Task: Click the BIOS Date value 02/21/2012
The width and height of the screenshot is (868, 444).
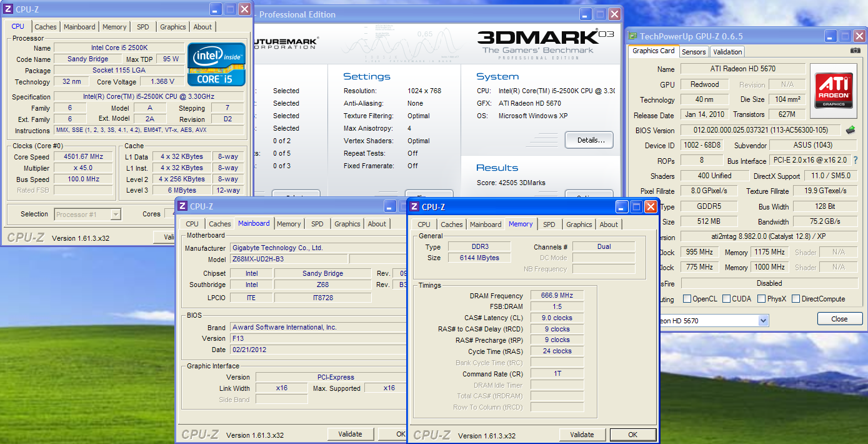Action: click(x=319, y=350)
